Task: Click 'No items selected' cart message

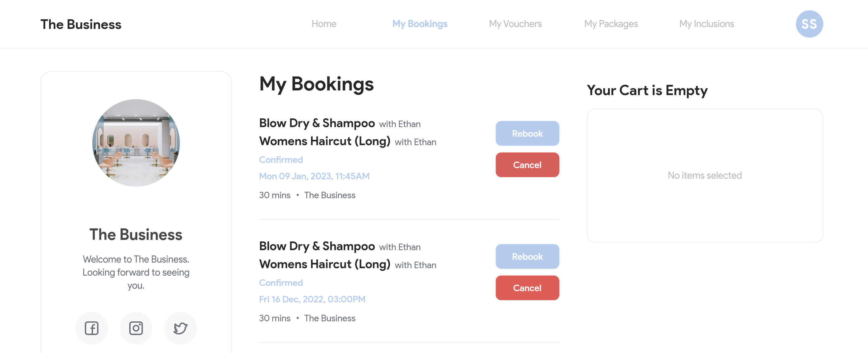Action: tap(705, 175)
